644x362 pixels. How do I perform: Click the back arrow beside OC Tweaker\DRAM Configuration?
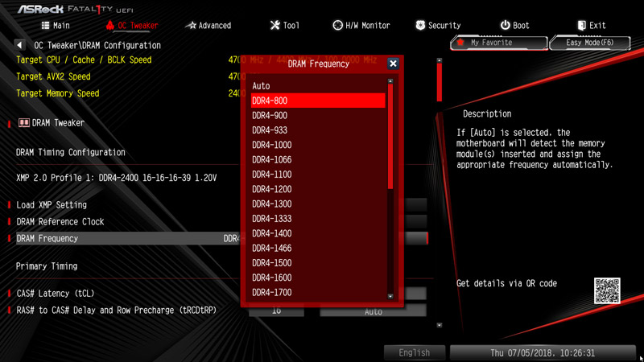click(19, 45)
